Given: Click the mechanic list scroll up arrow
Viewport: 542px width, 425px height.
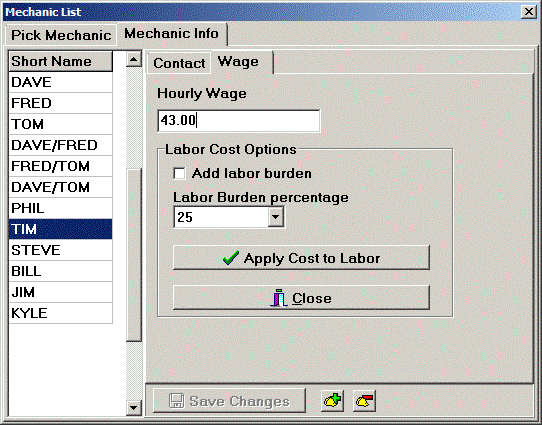Looking at the screenshot, I should coord(134,60).
